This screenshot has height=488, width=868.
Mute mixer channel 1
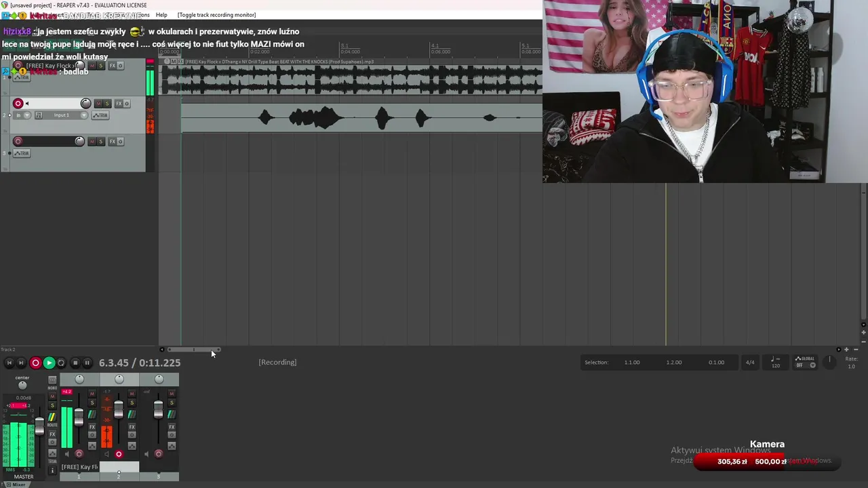pyautogui.click(x=92, y=394)
